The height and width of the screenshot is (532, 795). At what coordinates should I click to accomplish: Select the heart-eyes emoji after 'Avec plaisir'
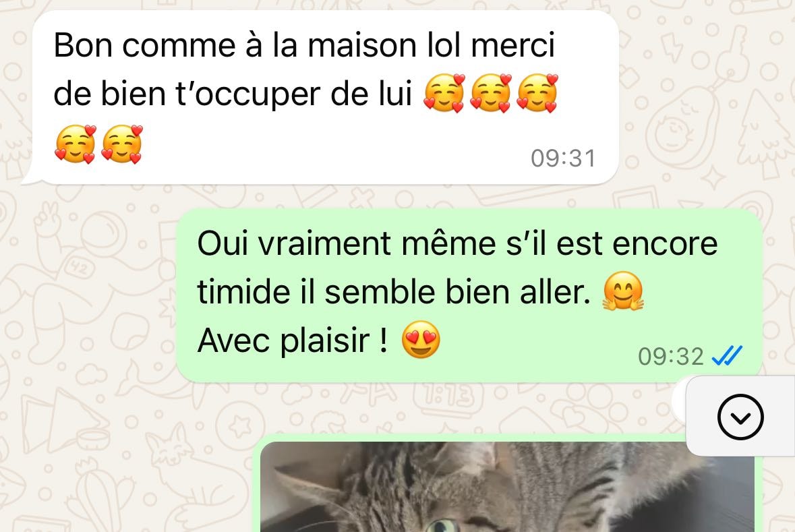click(x=421, y=340)
